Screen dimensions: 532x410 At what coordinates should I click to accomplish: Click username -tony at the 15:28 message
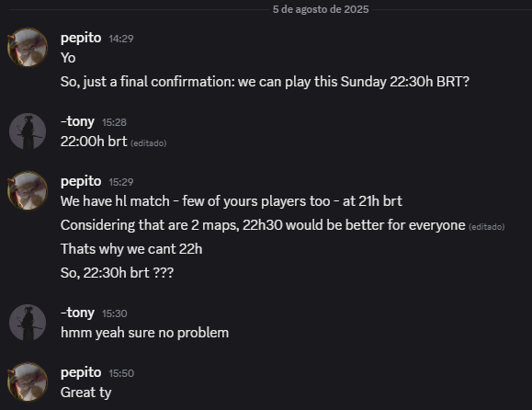coord(77,121)
